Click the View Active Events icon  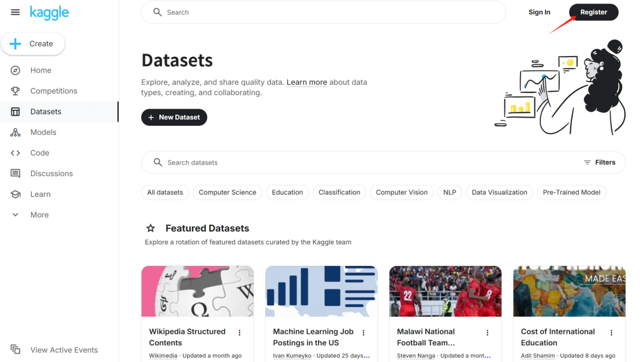coord(15,350)
